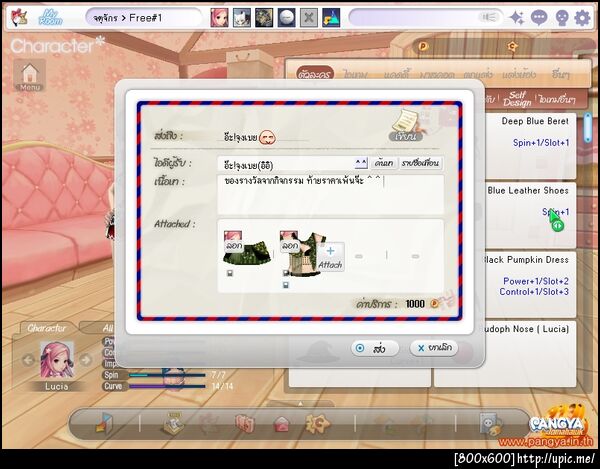This screenshot has width=600, height=469.
Task: Click the skull face icon in top bar
Action: tap(561, 18)
